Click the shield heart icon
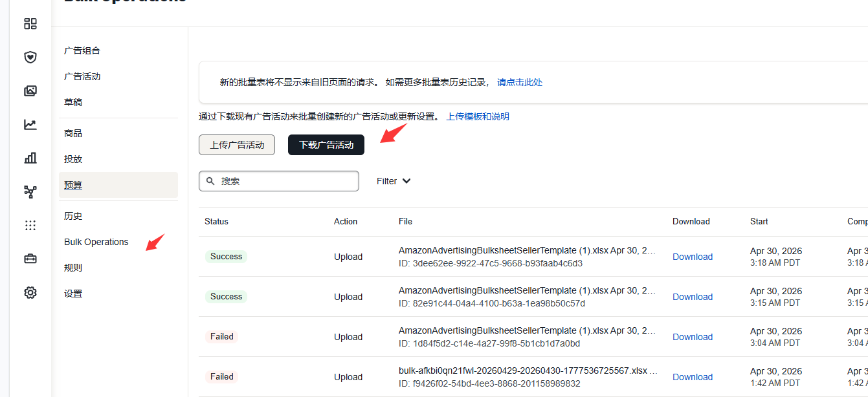Image resolution: width=868 pixels, height=397 pixels. pos(30,58)
